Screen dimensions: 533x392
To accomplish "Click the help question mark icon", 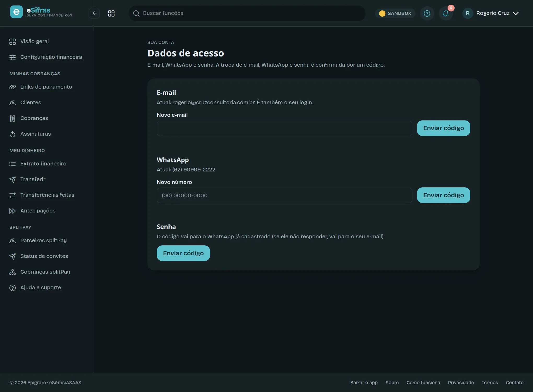I will click(427, 13).
